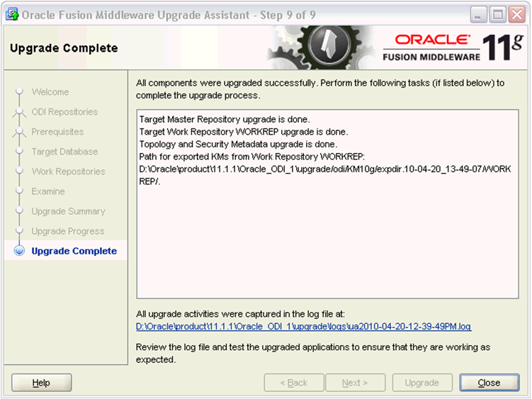The height and width of the screenshot is (399, 532).
Task: Click the gear logo in the banner
Action: 329,45
